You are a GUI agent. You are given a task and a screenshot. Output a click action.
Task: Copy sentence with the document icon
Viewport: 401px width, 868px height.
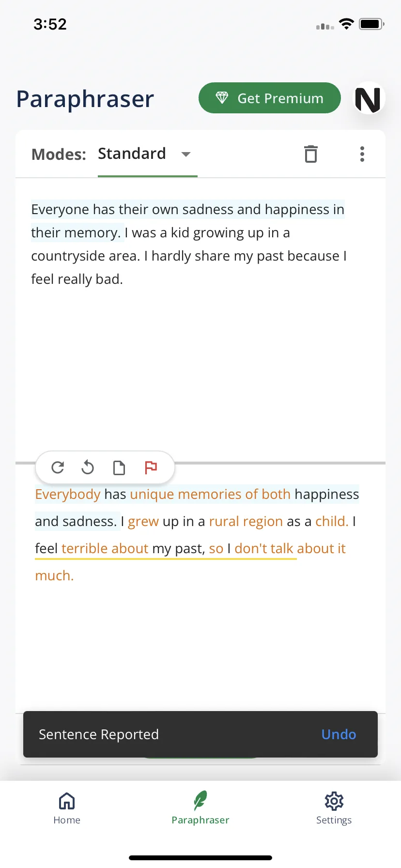(119, 467)
